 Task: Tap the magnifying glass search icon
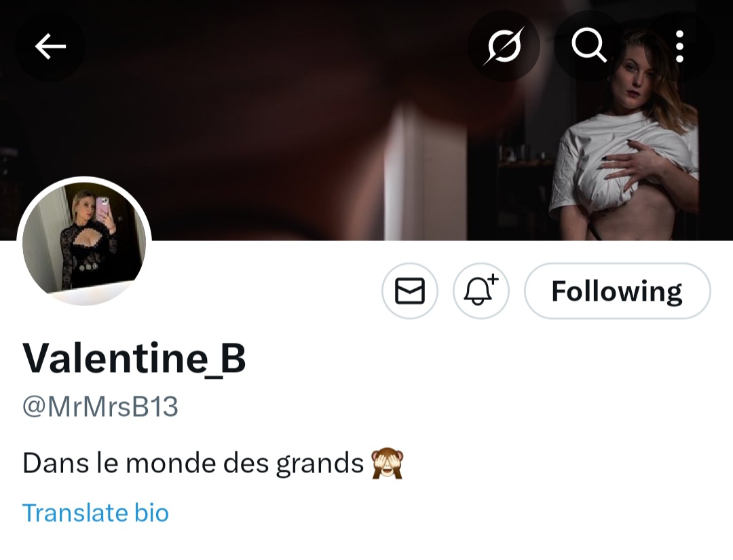click(588, 47)
